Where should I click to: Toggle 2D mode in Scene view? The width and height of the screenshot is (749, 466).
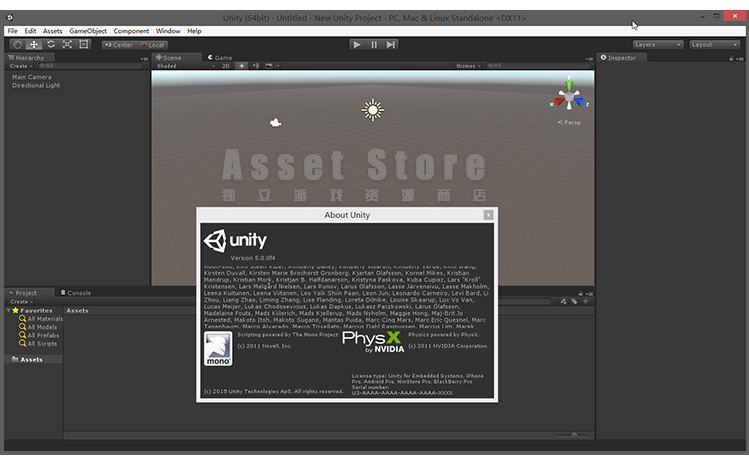pos(226,66)
